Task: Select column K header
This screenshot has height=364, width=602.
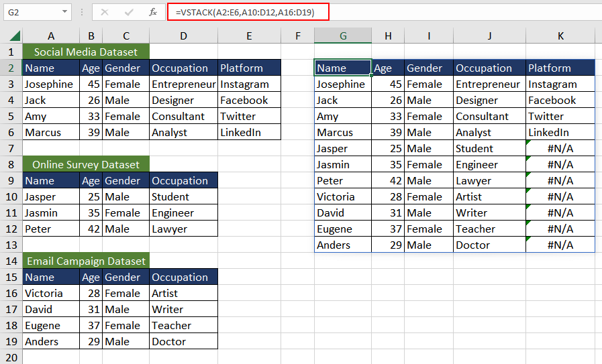Action: tap(560, 36)
